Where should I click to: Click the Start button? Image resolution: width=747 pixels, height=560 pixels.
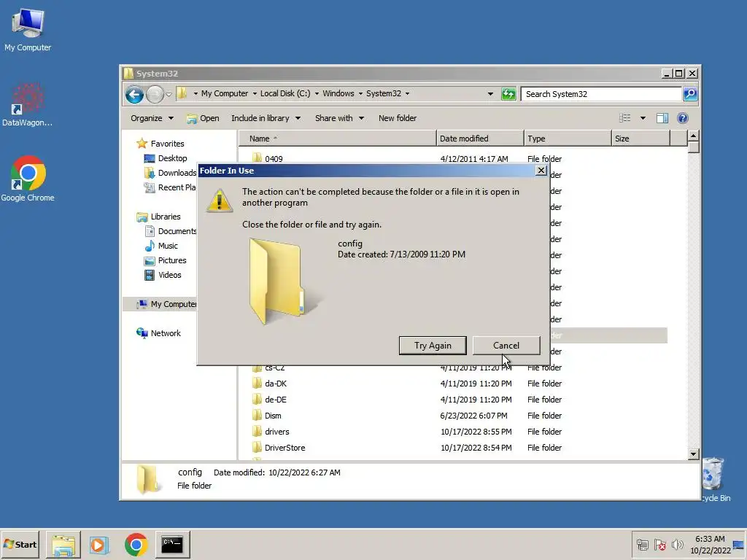[20, 544]
